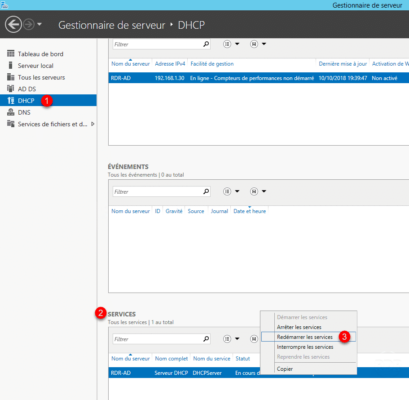Open AD DS in the sidebar
The height and width of the screenshot is (400, 409).
[x=27, y=89]
